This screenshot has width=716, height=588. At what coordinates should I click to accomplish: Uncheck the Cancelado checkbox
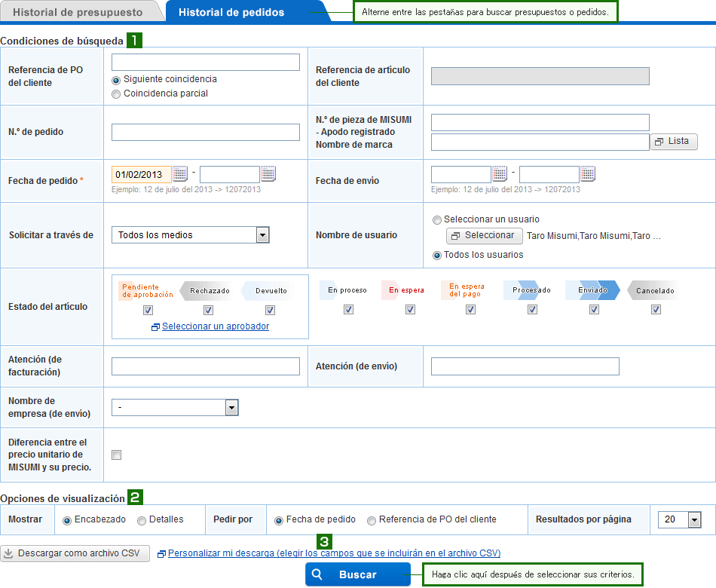(x=656, y=309)
